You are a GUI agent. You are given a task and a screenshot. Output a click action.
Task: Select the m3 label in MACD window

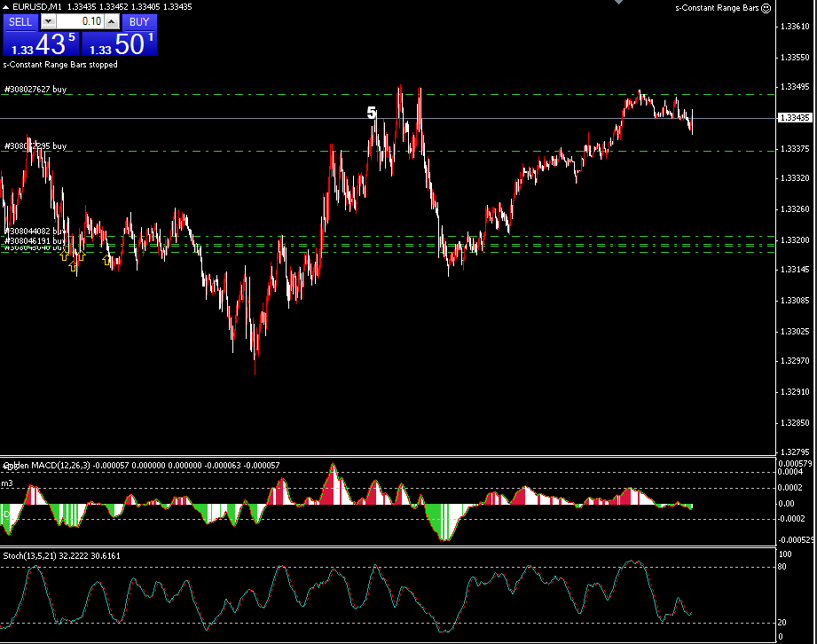(7, 483)
